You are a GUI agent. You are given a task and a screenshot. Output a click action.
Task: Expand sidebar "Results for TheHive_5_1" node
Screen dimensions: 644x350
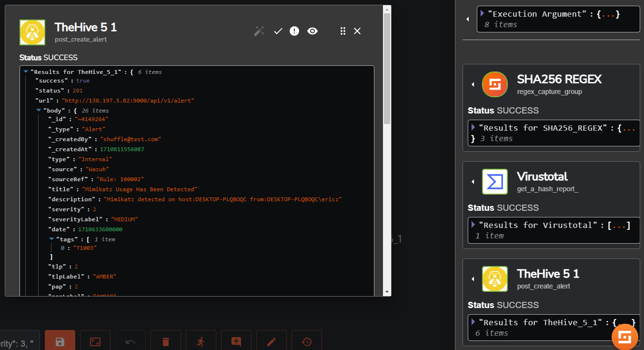pyautogui.click(x=473, y=321)
